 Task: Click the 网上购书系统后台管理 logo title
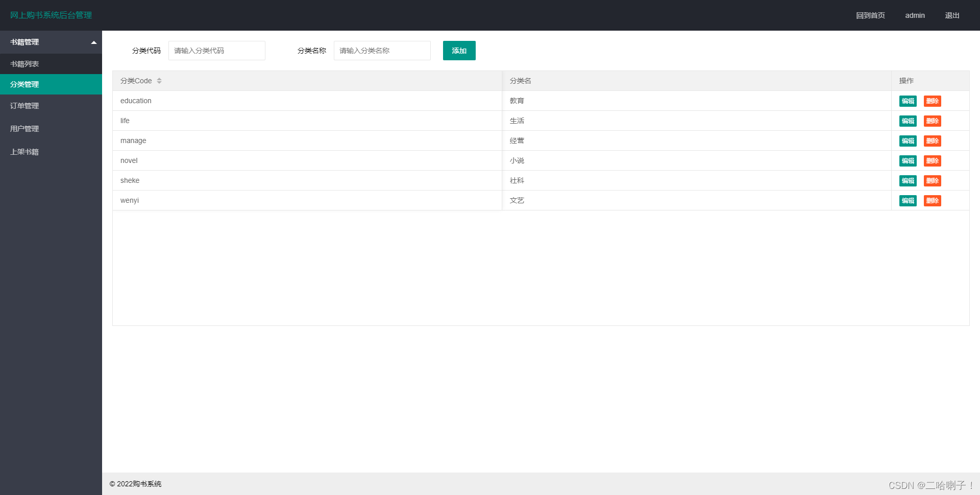[x=51, y=15]
